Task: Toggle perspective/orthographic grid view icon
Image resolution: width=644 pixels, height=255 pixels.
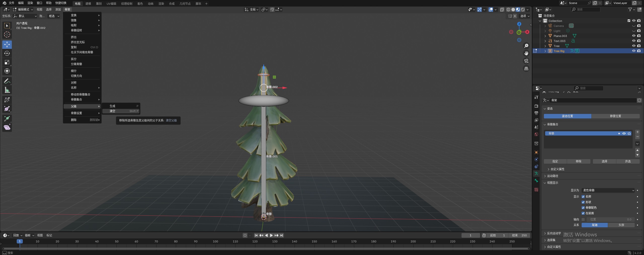Action: [x=526, y=68]
